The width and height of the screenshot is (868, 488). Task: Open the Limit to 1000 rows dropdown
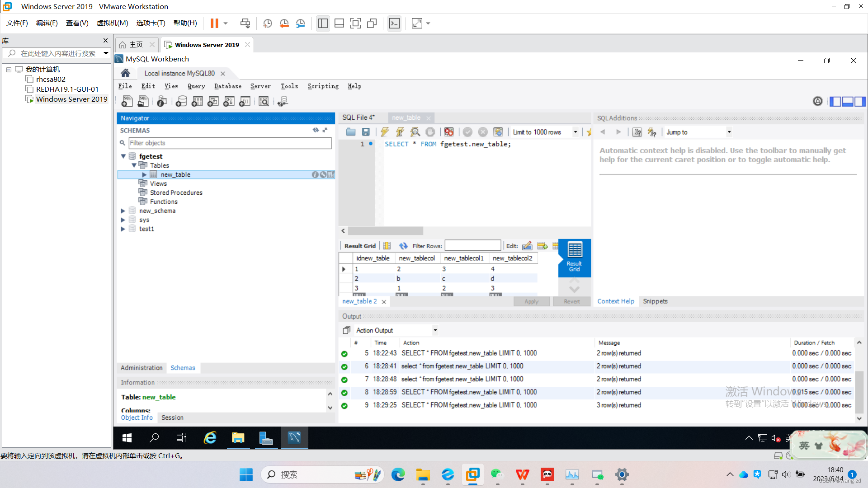pyautogui.click(x=575, y=131)
